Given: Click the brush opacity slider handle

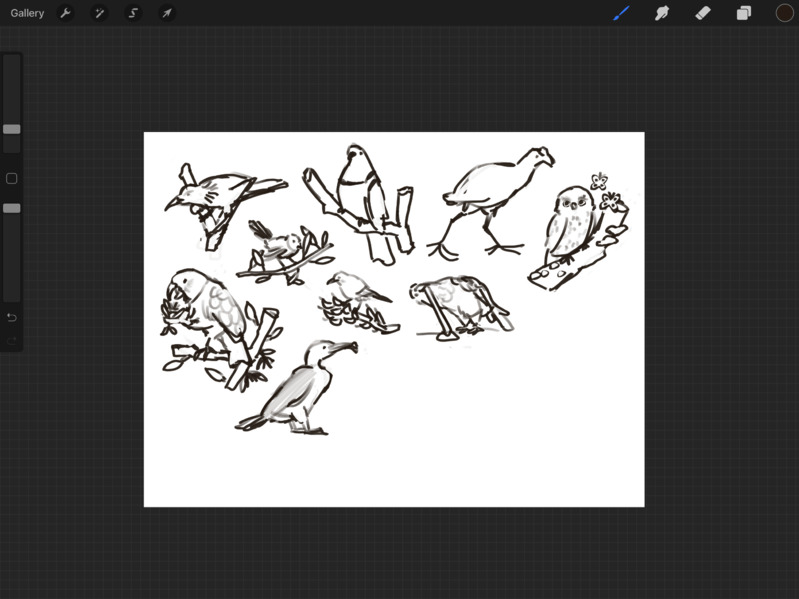Looking at the screenshot, I should [12, 208].
